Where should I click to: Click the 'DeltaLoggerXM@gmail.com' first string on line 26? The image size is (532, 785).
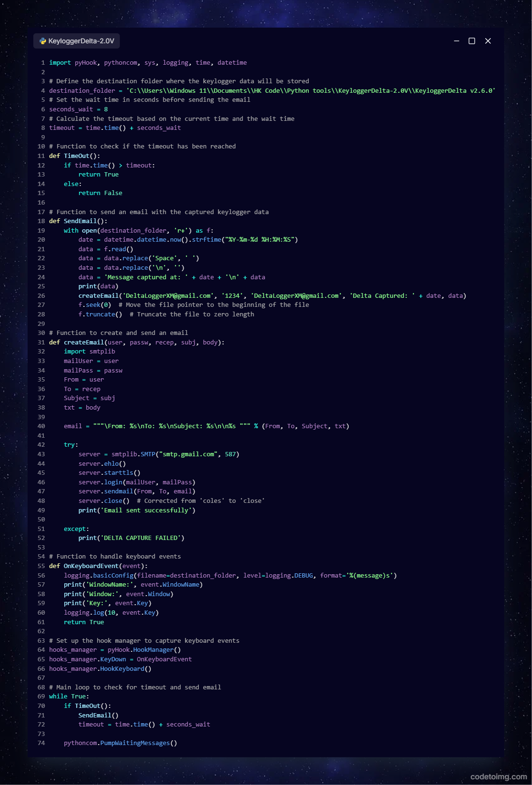(168, 296)
